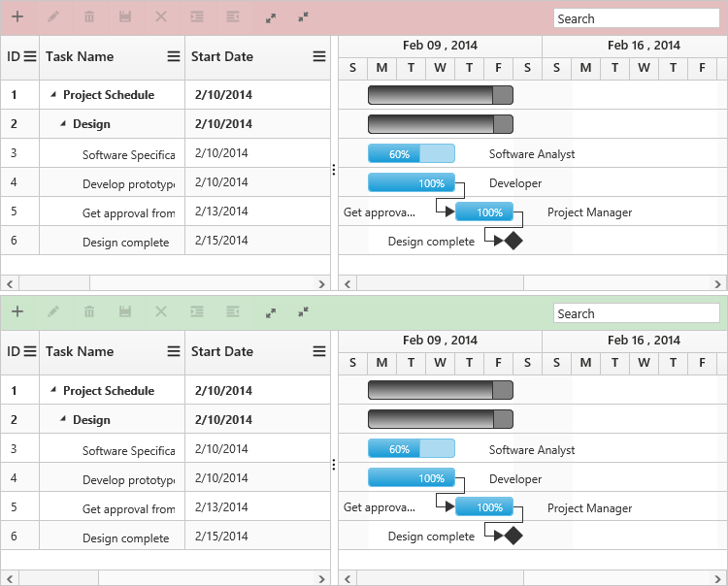Open Task Name column menu in the top grid

tap(174, 57)
